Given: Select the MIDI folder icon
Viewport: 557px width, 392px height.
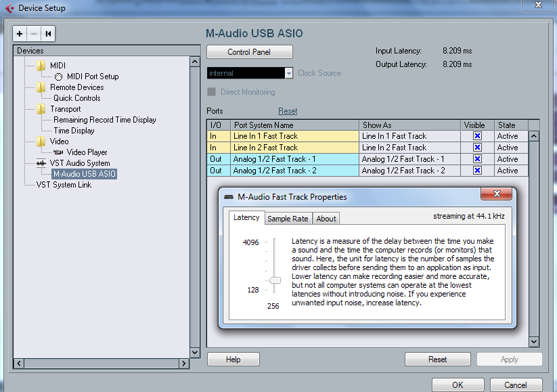Looking at the screenshot, I should click(x=41, y=66).
